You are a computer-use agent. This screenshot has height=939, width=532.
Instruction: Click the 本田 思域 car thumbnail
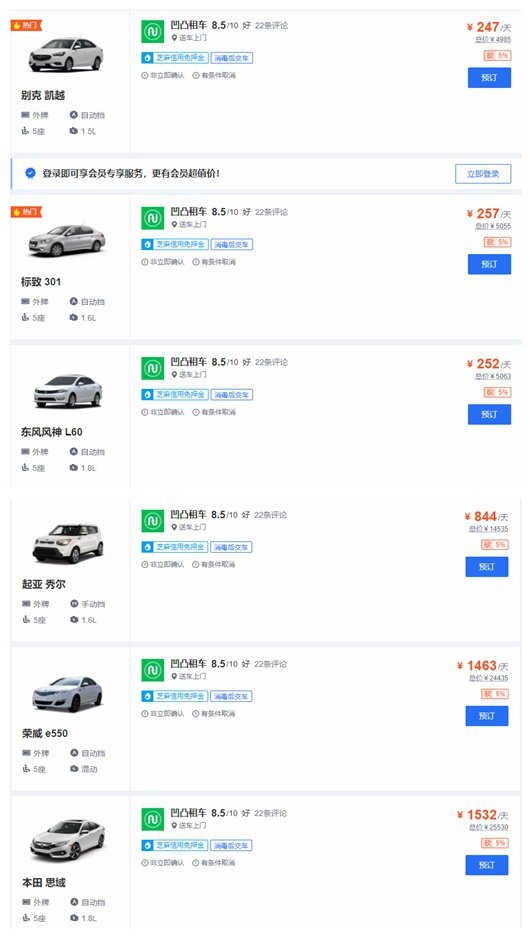point(68,840)
